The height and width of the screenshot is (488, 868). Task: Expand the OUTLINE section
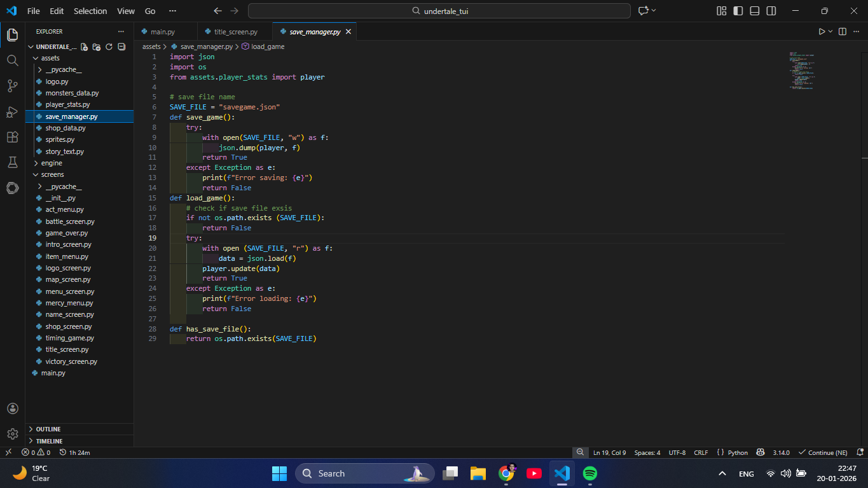pos(48,429)
